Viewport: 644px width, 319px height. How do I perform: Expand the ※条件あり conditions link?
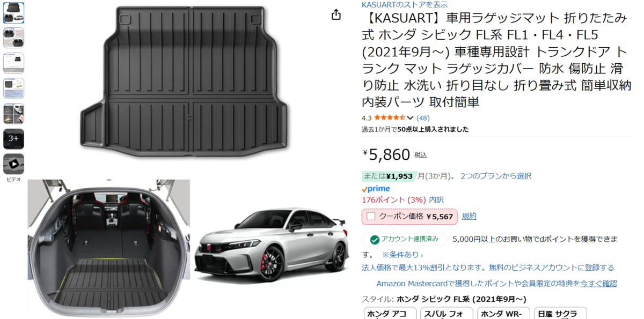[402, 254]
